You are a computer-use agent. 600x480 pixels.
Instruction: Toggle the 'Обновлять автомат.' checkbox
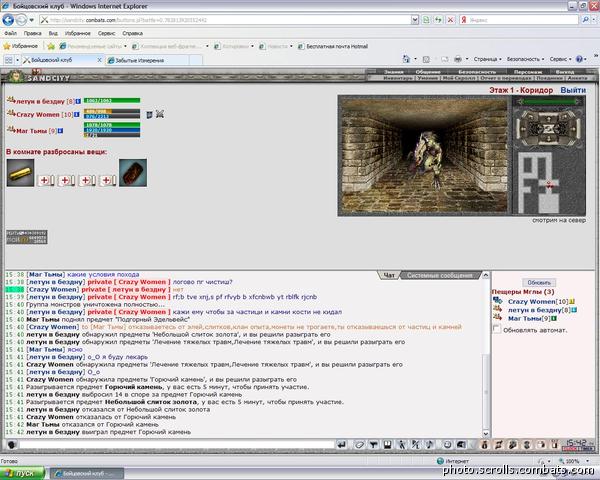click(x=497, y=329)
